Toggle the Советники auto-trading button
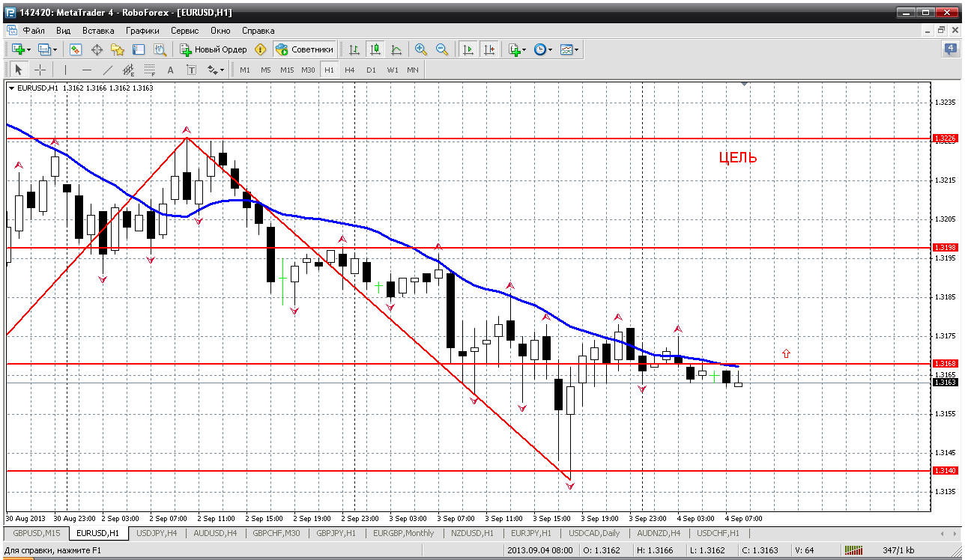The width and height of the screenshot is (965, 560). point(304,49)
